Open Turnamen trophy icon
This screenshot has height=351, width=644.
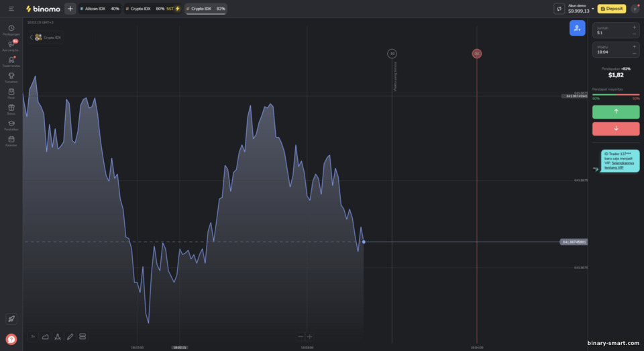(x=11, y=77)
